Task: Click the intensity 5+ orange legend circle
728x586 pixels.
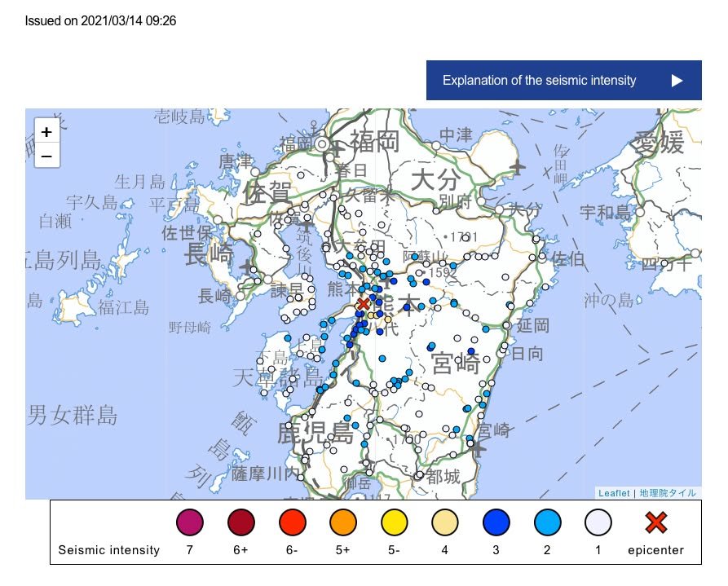Action: pos(342,522)
